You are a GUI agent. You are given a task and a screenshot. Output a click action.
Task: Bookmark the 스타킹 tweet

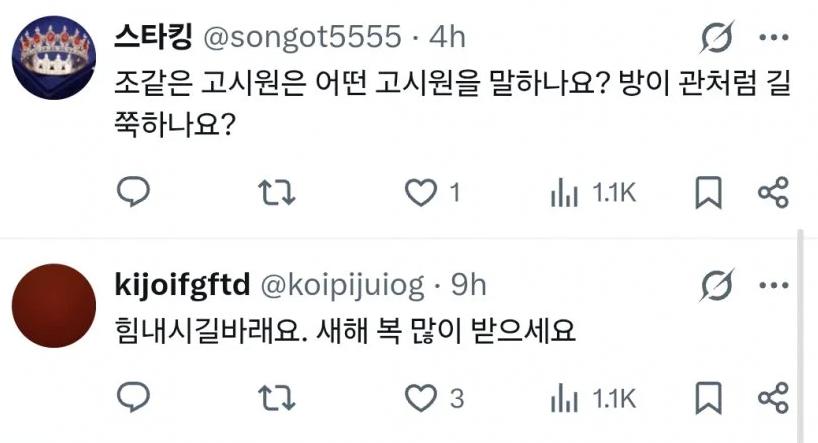[x=708, y=192]
